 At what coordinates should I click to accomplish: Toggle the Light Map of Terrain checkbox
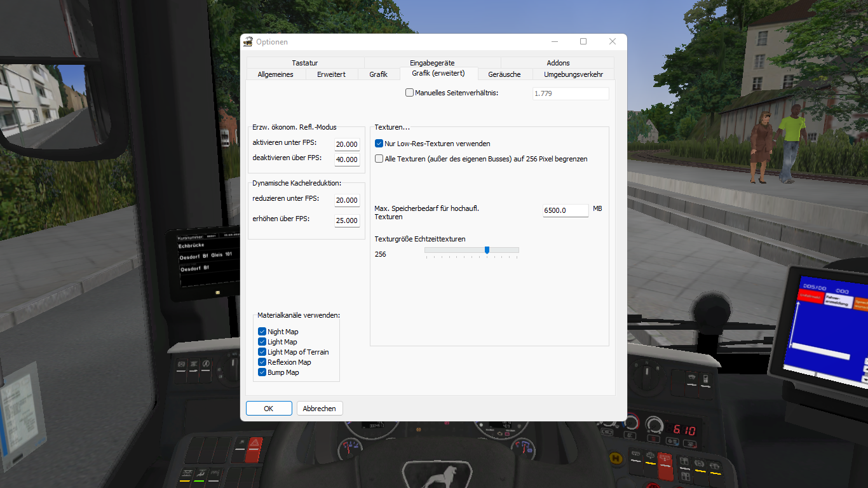pyautogui.click(x=262, y=352)
